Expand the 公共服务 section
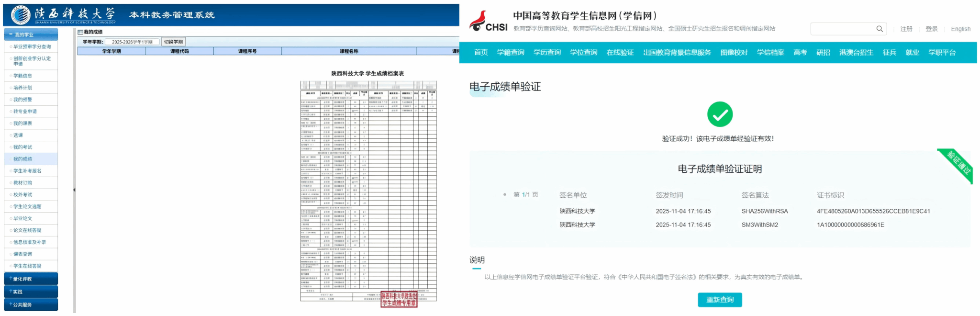 pyautogui.click(x=31, y=305)
